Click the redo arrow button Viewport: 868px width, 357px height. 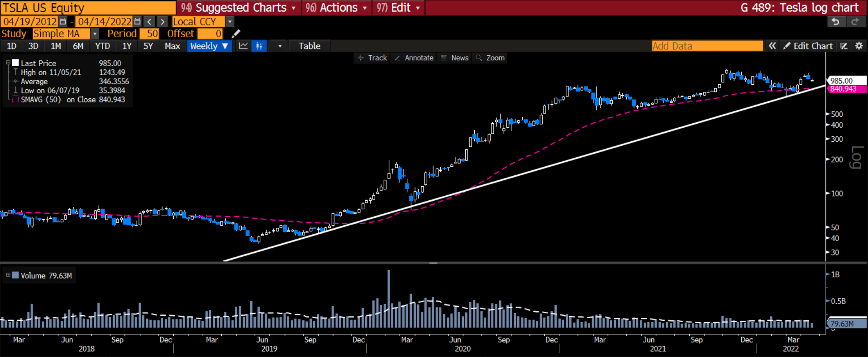point(855,21)
